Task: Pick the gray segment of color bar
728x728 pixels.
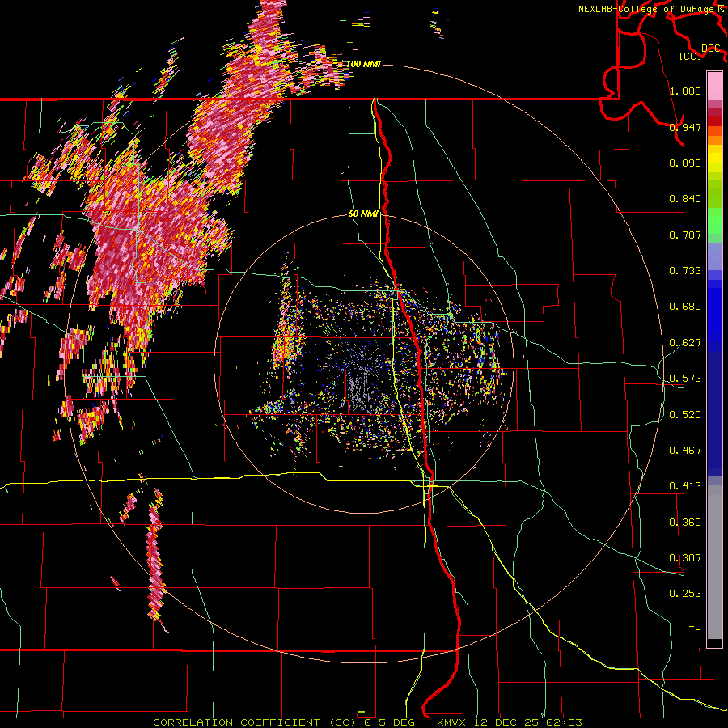Action: coord(714,562)
